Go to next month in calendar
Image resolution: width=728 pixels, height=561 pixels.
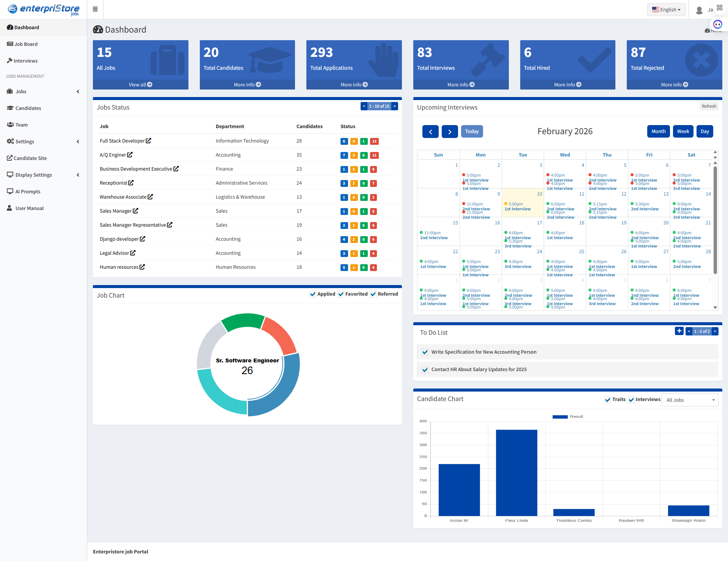coord(450,132)
